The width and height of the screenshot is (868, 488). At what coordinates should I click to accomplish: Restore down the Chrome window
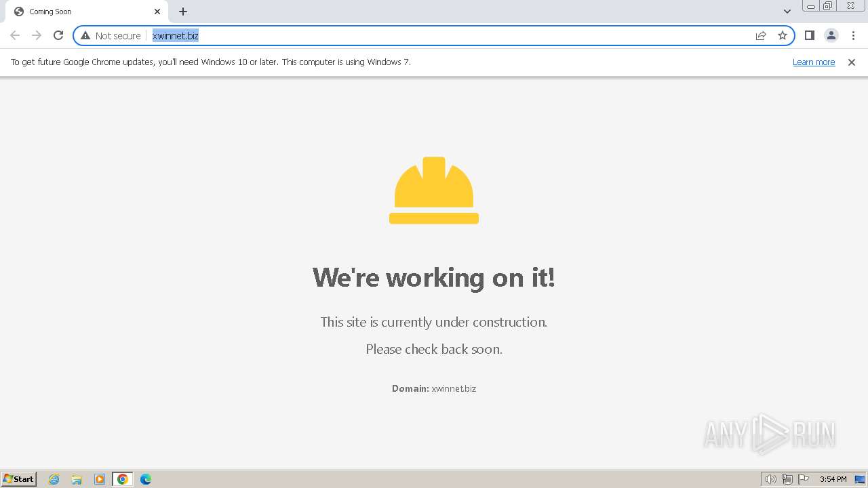[x=828, y=6]
